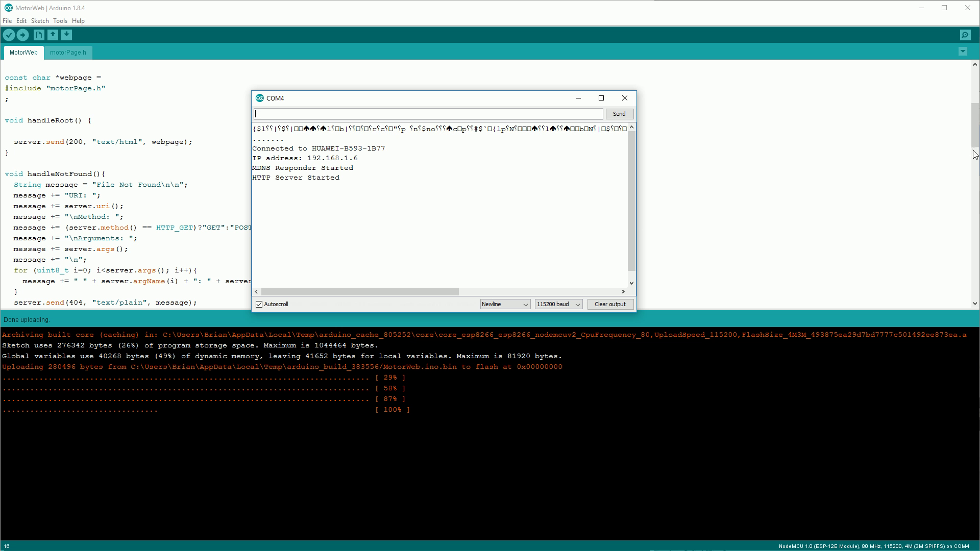Open the tab expander arrow on right
This screenshot has height=551, width=980.
click(x=963, y=51)
